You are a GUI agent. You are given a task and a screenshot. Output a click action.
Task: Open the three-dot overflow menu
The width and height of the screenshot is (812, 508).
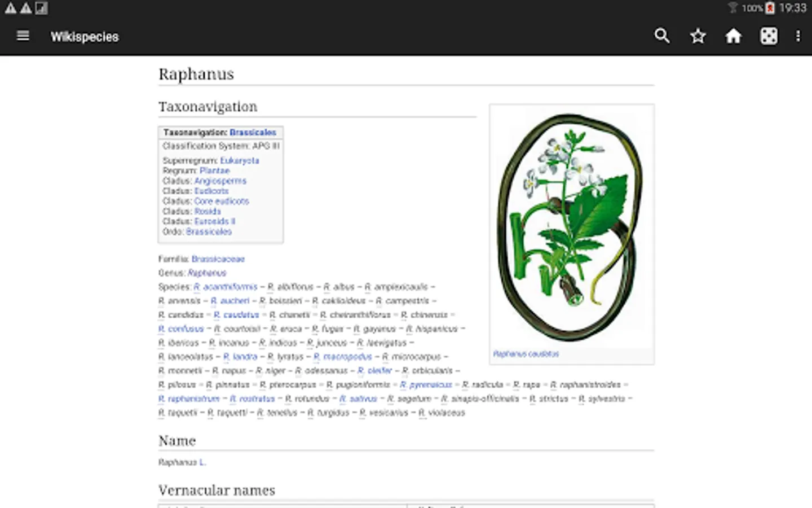(798, 36)
